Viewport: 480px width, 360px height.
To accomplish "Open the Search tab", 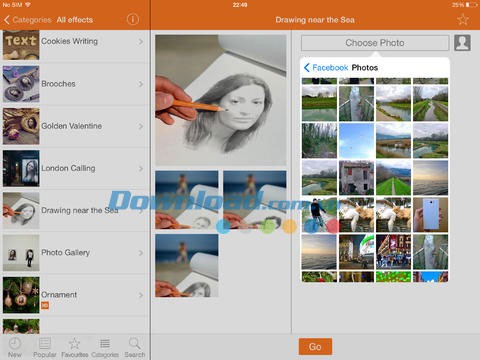I will click(135, 348).
